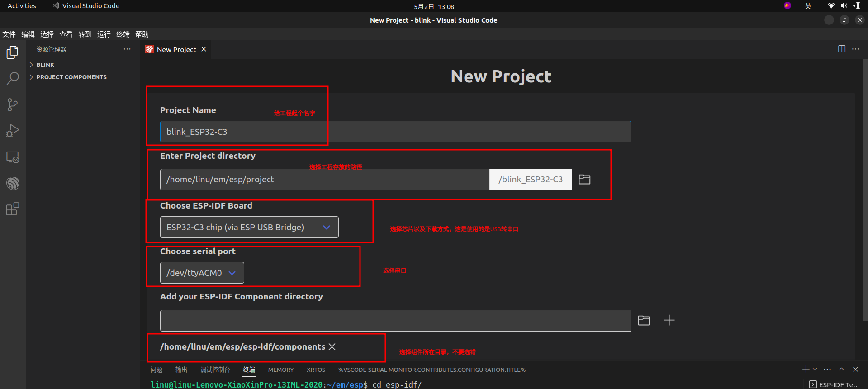
Task: Open editor more actions menu
Action: coord(855,49)
